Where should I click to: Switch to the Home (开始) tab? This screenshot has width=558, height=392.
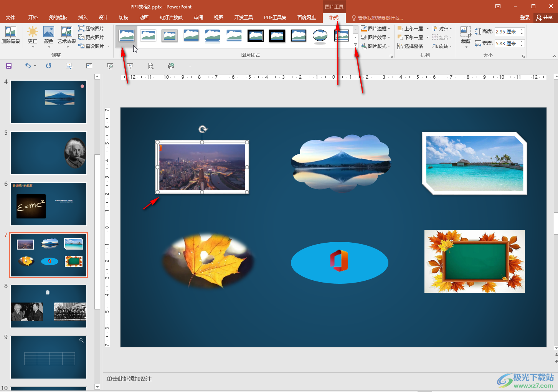(33, 18)
